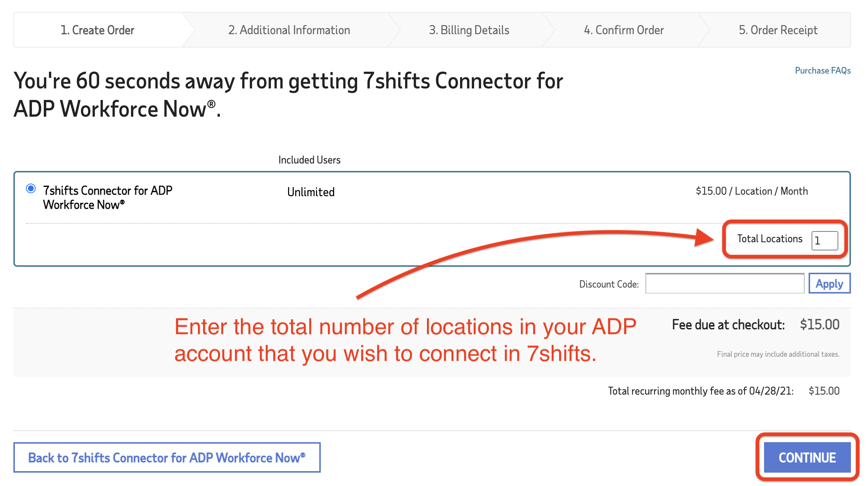868x486 pixels.
Task: Go to the Create Order step
Action: pos(97,30)
